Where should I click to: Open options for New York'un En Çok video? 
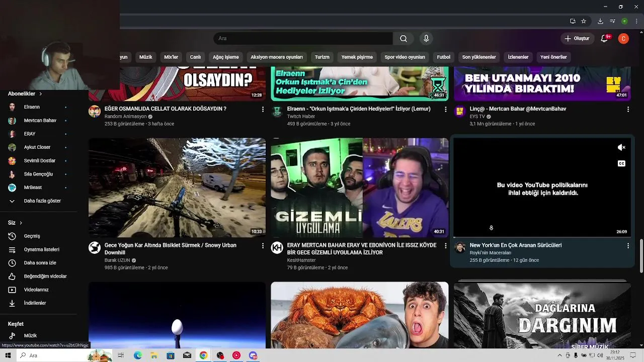(x=628, y=245)
